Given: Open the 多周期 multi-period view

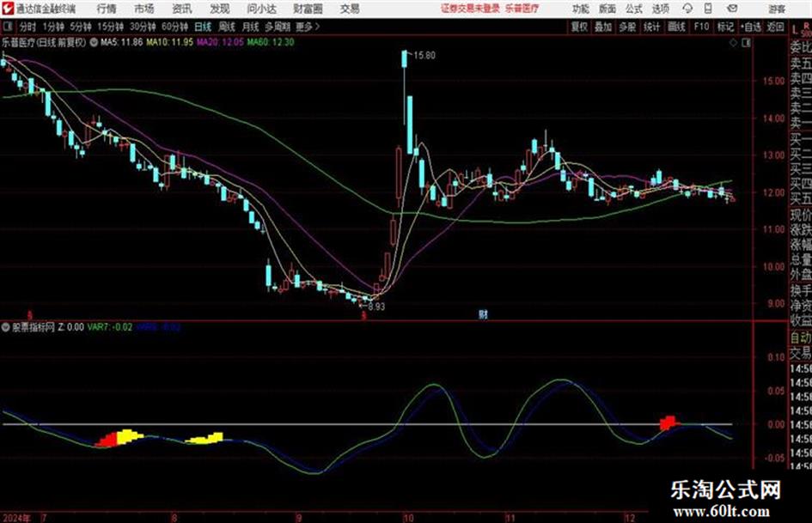Looking at the screenshot, I should tap(278, 27).
